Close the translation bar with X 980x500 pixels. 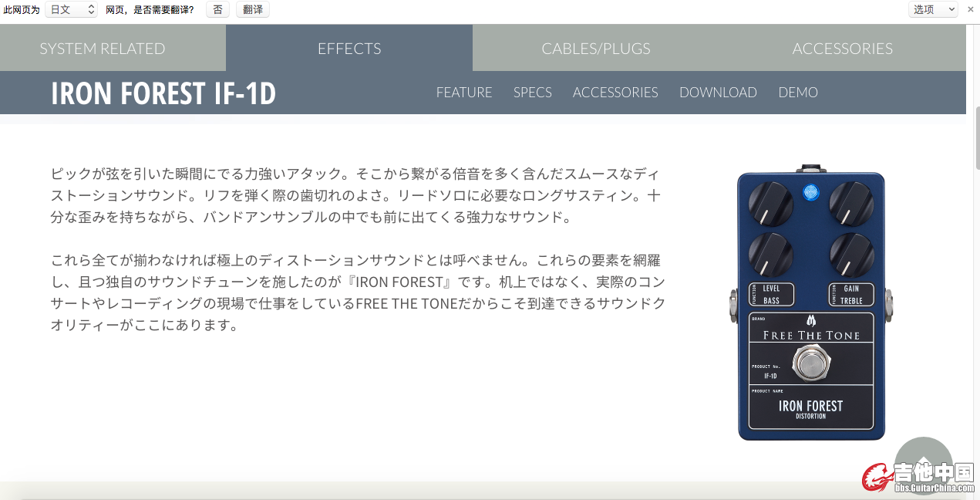tap(971, 9)
